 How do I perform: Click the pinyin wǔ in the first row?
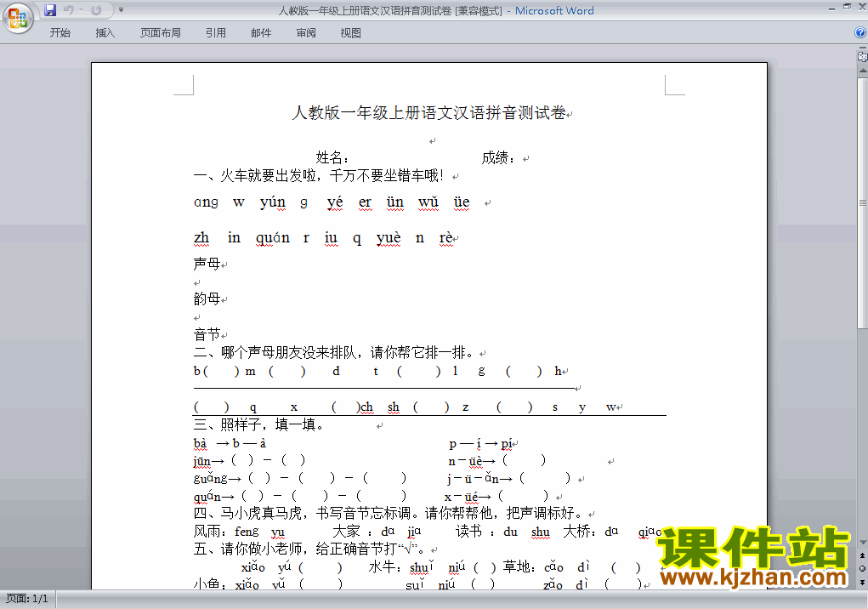click(428, 202)
